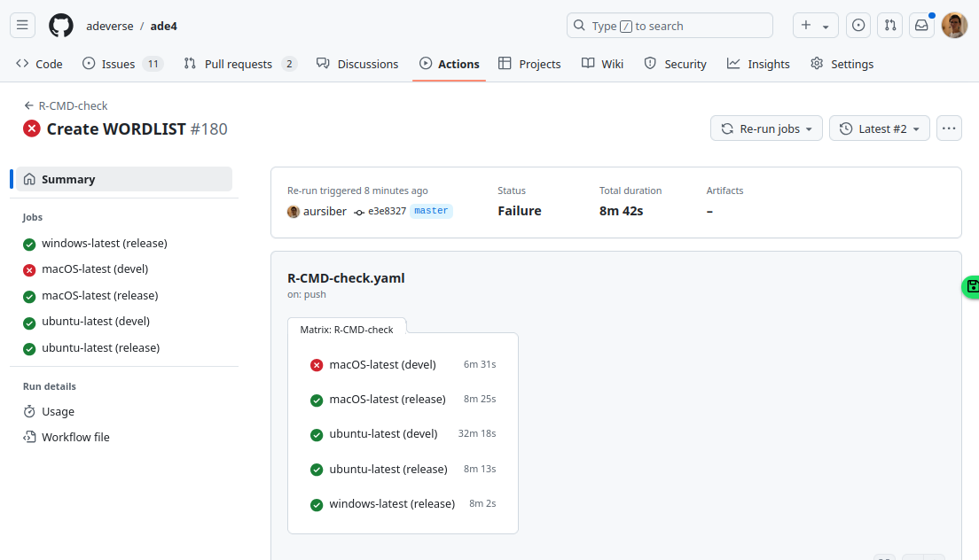
Task: Click the Failure status text
Action: (x=520, y=211)
